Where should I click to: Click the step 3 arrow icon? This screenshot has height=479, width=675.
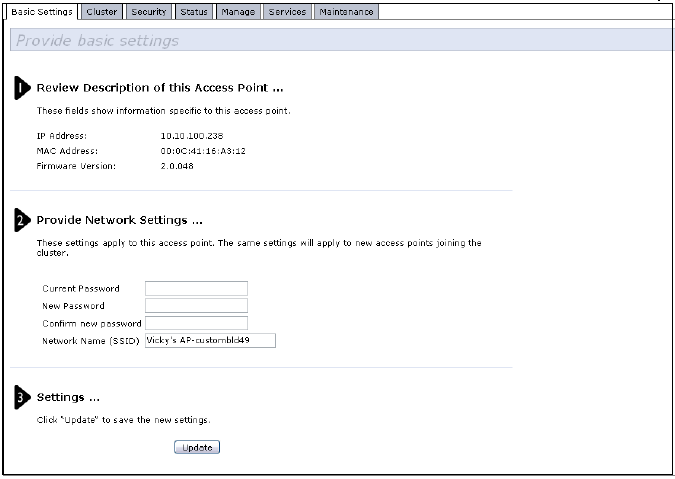(x=22, y=397)
